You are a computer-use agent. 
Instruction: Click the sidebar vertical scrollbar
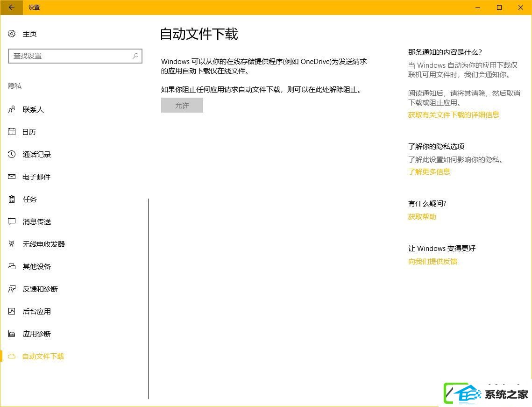(x=149, y=299)
